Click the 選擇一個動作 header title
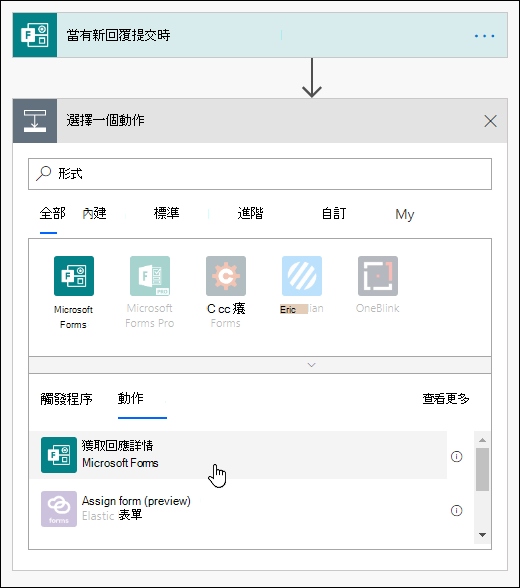The height and width of the screenshot is (588, 520). 106,120
